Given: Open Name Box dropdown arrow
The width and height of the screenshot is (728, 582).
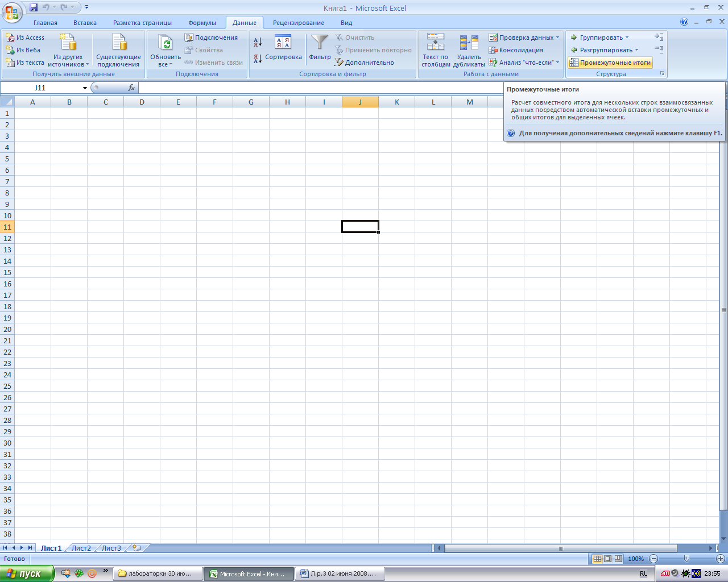Looking at the screenshot, I should point(85,88).
